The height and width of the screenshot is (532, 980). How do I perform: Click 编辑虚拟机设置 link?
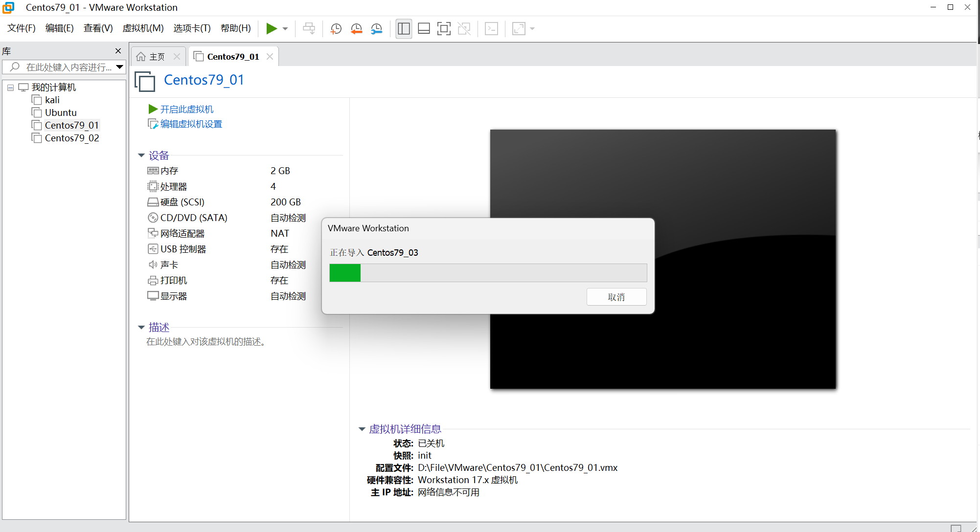[x=191, y=124]
